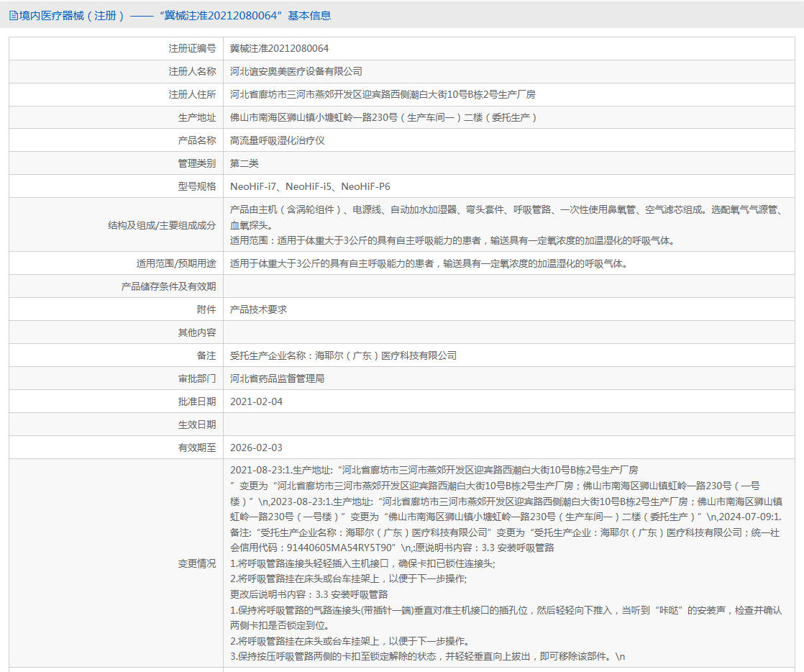Screen dimensions: 804x672
Task: Click the document icon beside the page title
Action: [13, 16]
